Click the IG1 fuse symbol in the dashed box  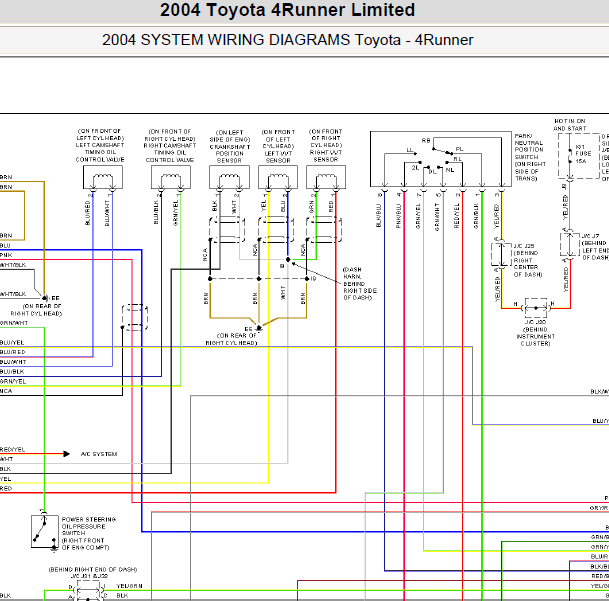[570, 156]
